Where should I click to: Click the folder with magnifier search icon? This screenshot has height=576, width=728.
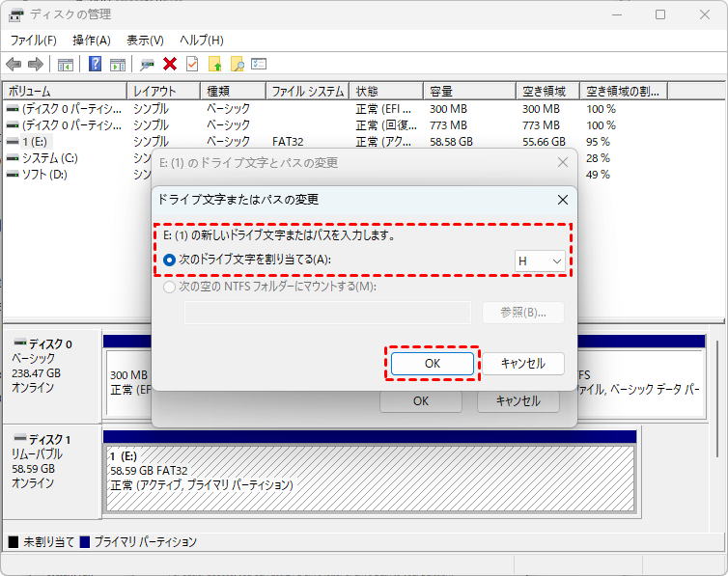coord(238,64)
